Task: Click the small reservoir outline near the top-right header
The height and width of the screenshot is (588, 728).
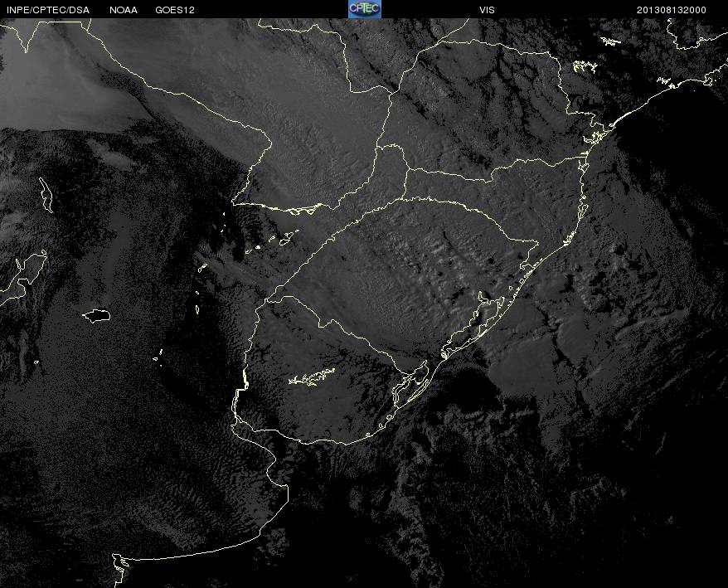Action: (x=609, y=41)
